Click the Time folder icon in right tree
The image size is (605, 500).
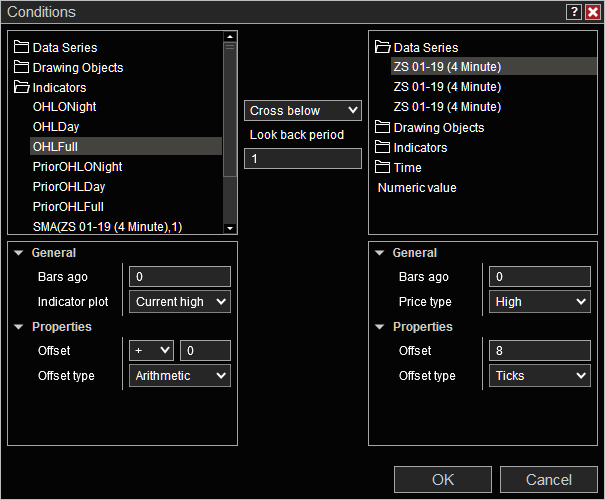382,167
